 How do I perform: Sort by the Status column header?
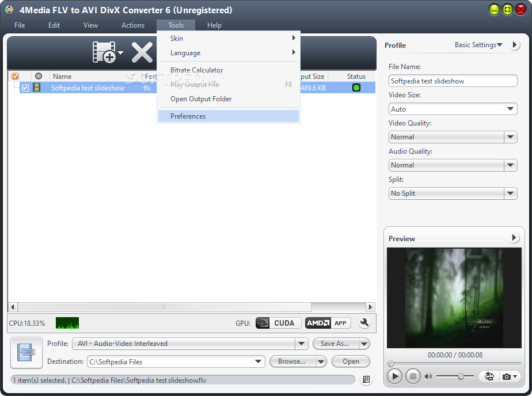click(356, 77)
